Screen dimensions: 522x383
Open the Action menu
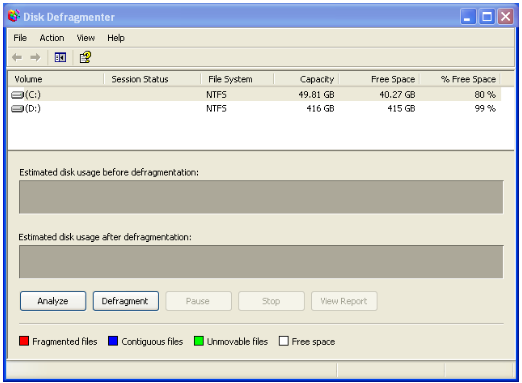tap(52, 38)
